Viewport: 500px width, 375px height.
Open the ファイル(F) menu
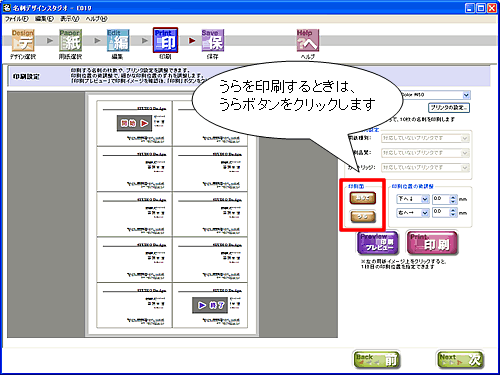[16, 19]
